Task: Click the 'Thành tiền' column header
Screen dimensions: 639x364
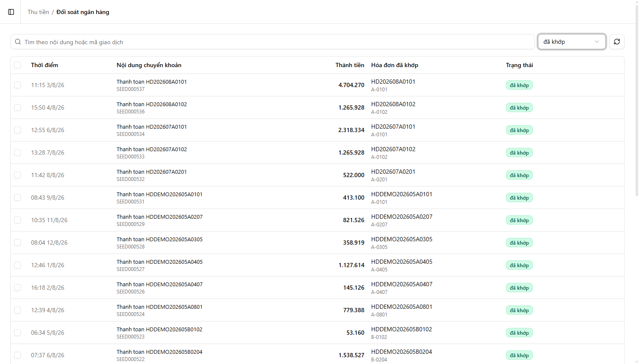Action: click(x=350, y=65)
